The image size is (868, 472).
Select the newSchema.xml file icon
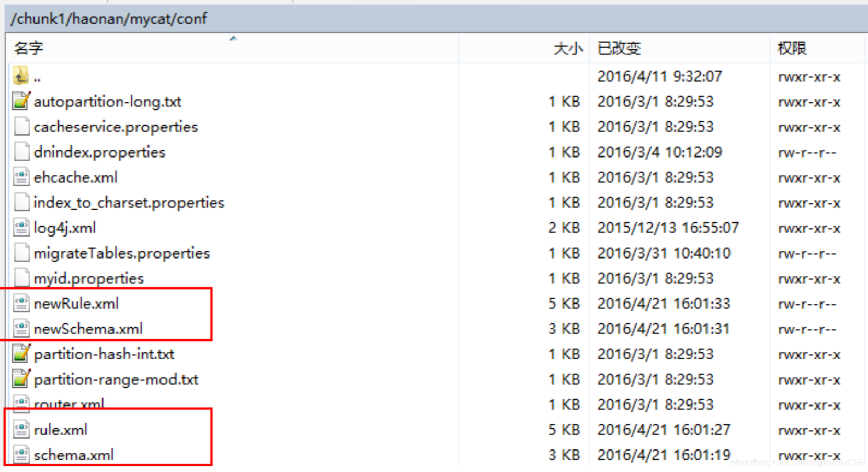(21, 329)
